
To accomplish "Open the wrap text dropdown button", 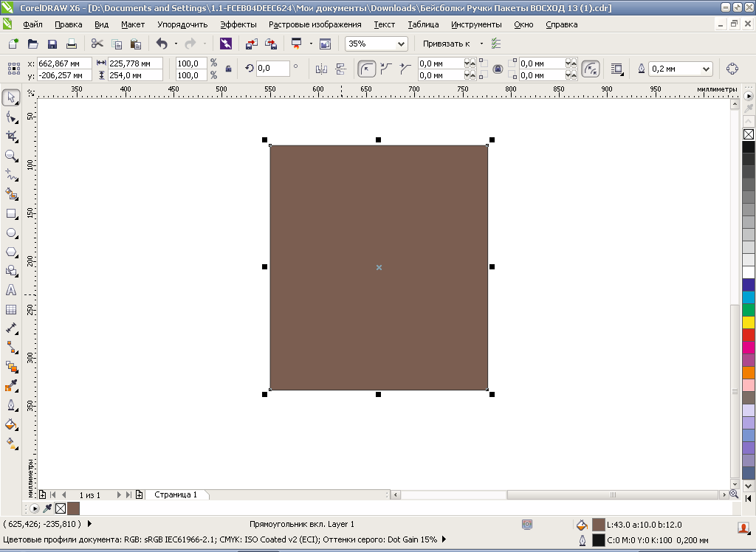I will 617,69.
